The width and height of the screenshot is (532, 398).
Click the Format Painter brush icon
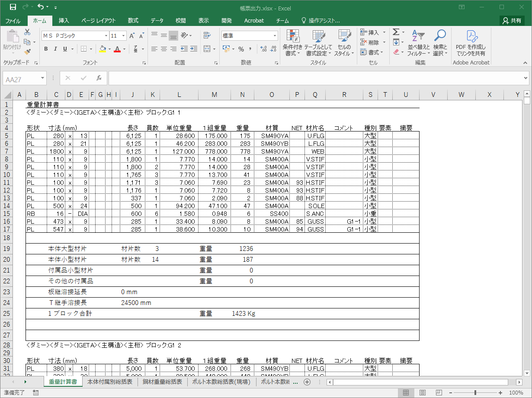pos(27,52)
